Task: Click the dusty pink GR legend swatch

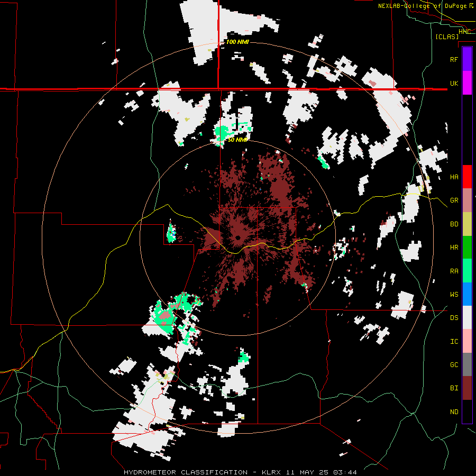Action: click(467, 200)
